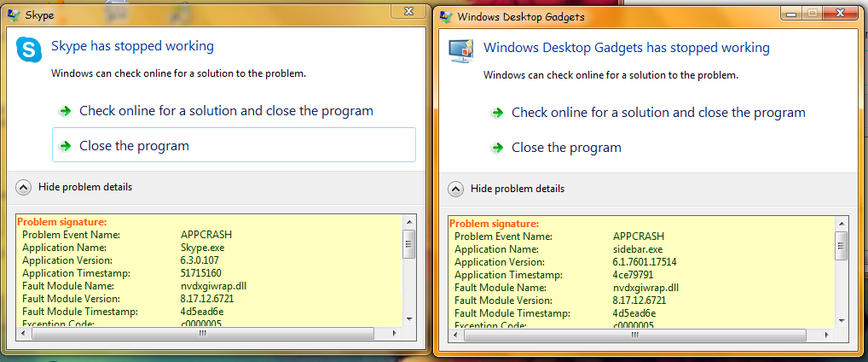868x362 pixels.
Task: Click green arrow beside Gadgets Close the program
Action: pyautogui.click(x=498, y=148)
